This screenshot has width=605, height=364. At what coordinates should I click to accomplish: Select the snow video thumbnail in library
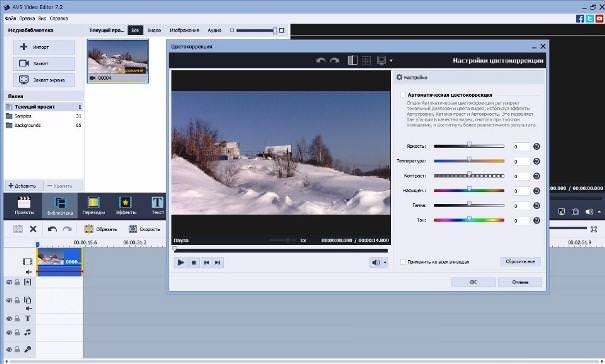[118, 61]
